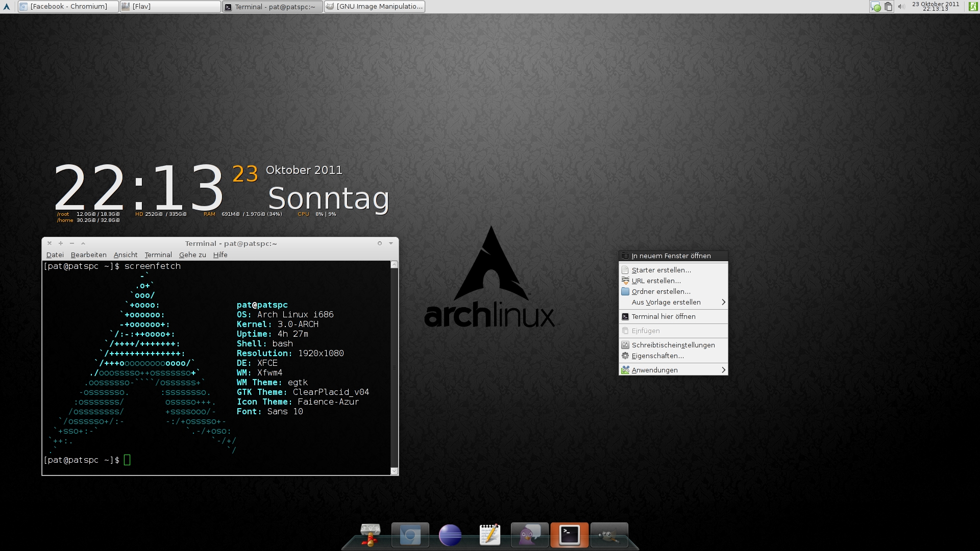Image resolution: width=980 pixels, height=551 pixels.
Task: Expand the Aus Vorlage erstellen submenu arrow
Action: (723, 303)
